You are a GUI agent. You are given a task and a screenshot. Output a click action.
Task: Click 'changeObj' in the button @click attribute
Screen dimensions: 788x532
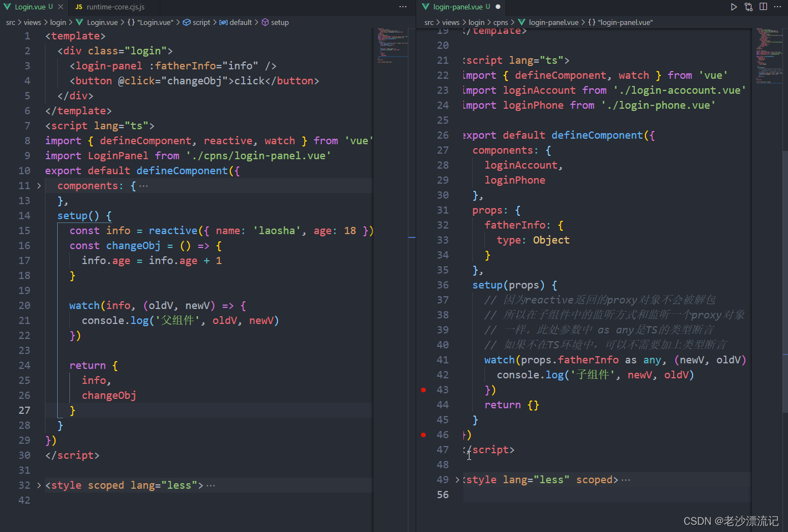pyautogui.click(x=194, y=81)
